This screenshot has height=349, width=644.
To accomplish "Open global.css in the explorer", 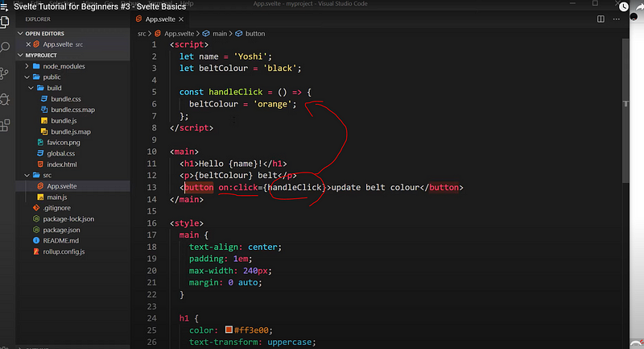I will [x=61, y=153].
